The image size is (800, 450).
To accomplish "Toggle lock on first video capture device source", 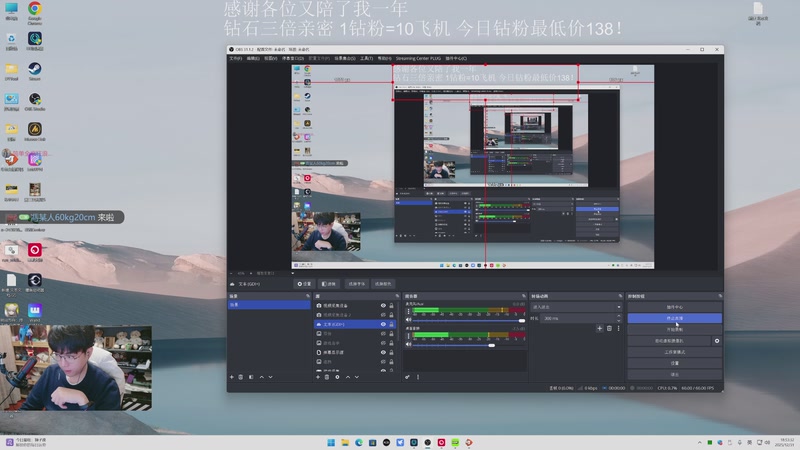I will point(391,306).
